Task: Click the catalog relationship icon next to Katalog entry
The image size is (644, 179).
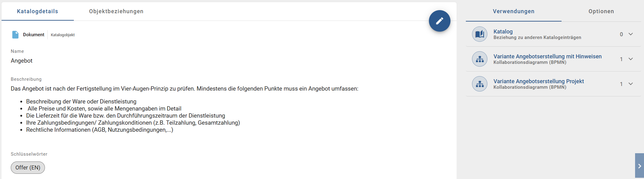Action: click(x=479, y=34)
